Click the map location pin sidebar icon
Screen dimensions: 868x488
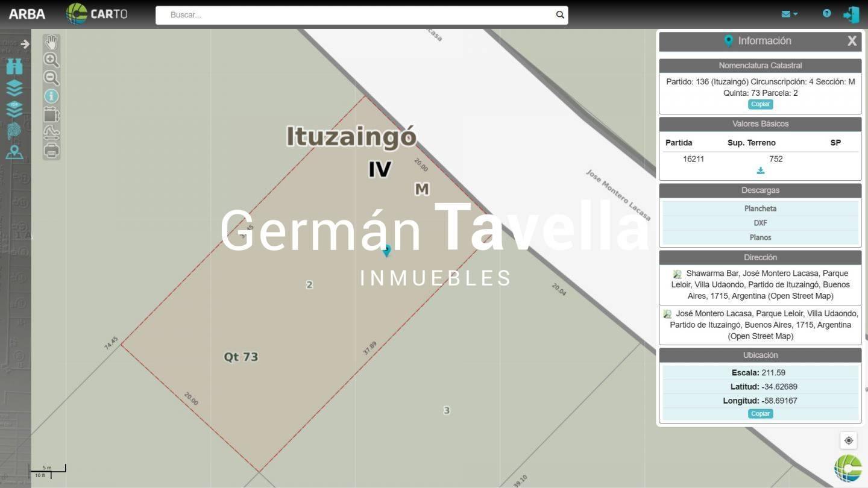click(14, 152)
